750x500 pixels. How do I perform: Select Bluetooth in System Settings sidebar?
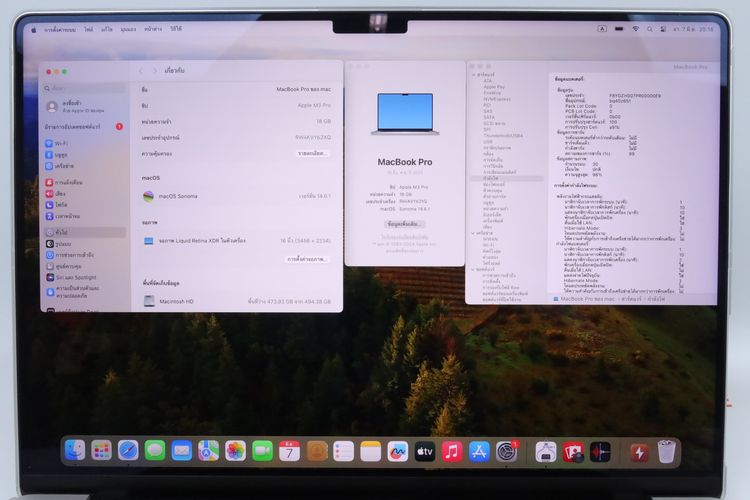pos(85,155)
